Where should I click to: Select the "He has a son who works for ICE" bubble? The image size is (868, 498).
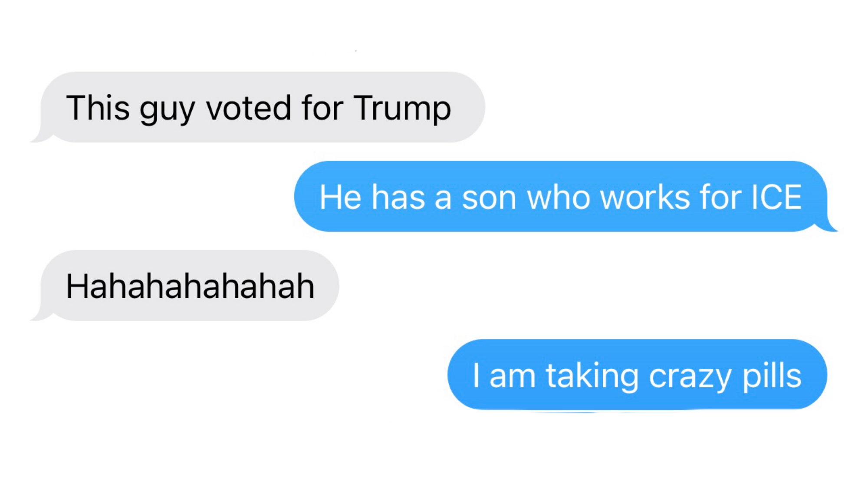(x=566, y=196)
